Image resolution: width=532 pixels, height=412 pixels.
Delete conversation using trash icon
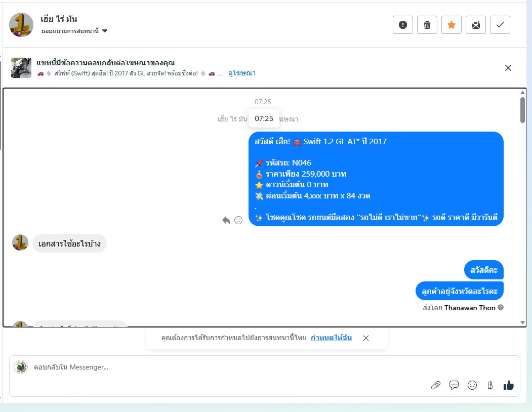[x=427, y=25]
